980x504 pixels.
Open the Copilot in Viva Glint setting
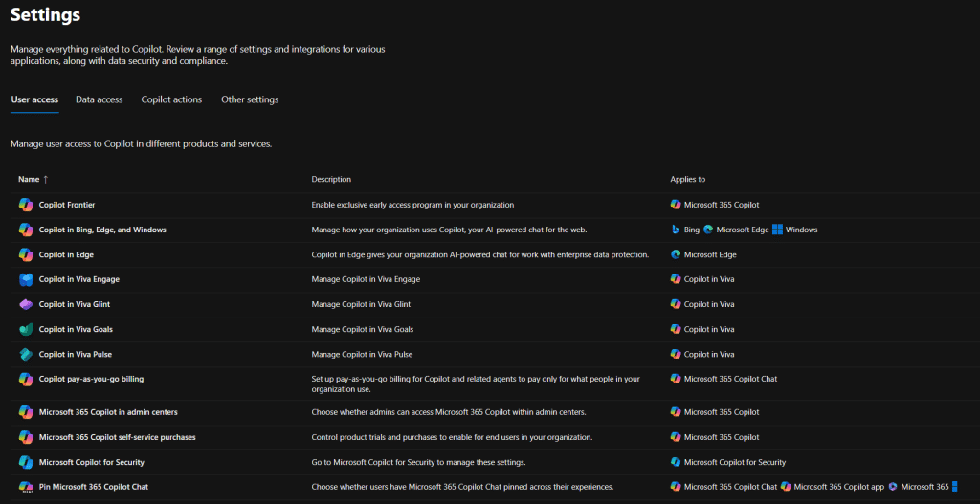click(75, 304)
